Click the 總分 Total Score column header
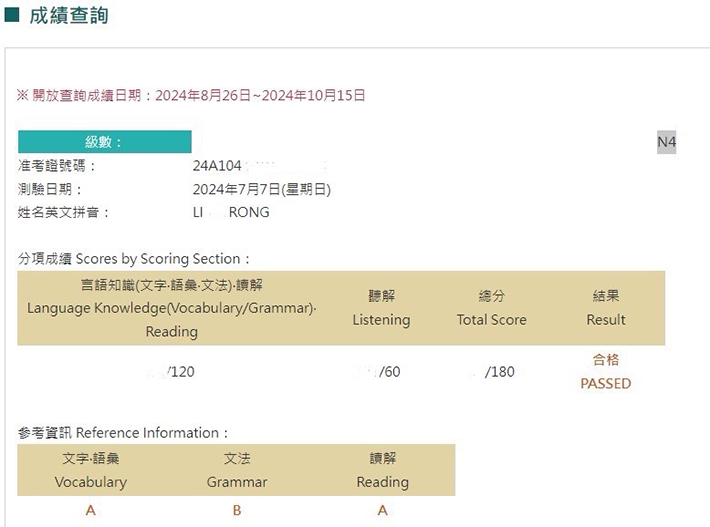The image size is (710, 527). tap(492, 308)
